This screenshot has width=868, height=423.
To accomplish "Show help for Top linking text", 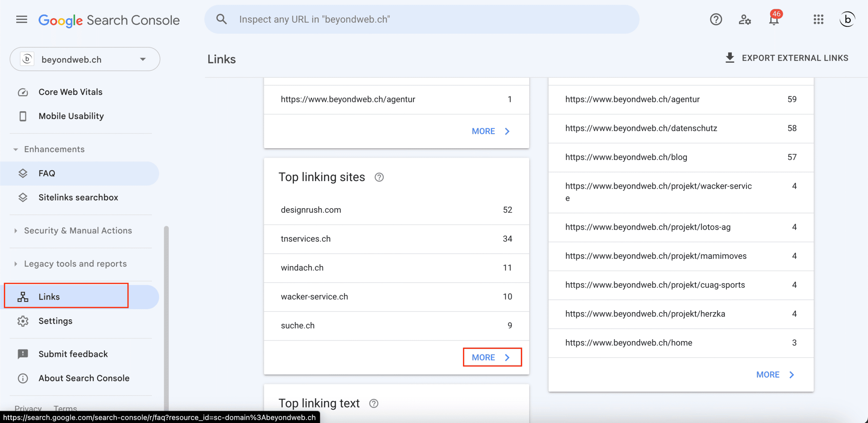I will tap(374, 403).
